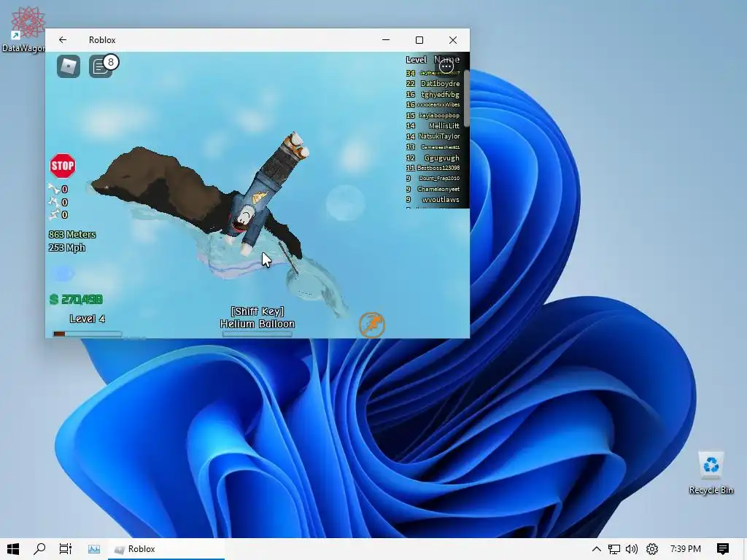Click the middle bone counter icon
This screenshot has width=747, height=560.
click(x=54, y=202)
